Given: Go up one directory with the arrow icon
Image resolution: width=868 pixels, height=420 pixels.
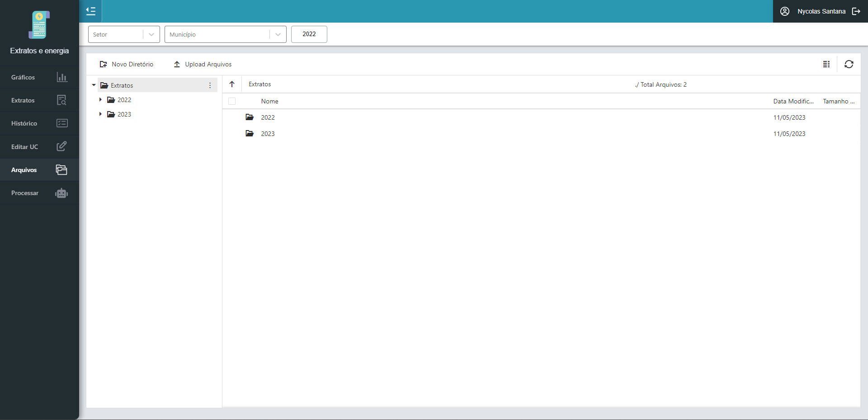Looking at the screenshot, I should click(x=232, y=84).
